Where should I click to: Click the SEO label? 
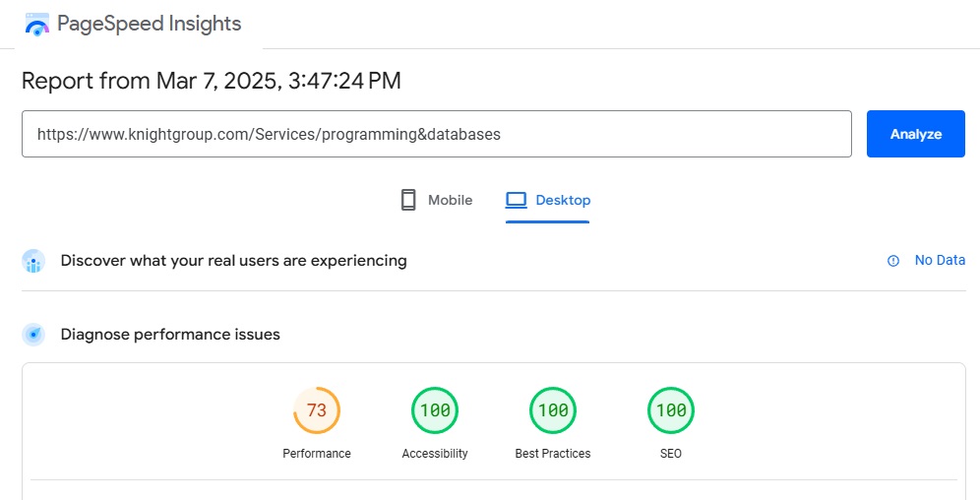[671, 453]
